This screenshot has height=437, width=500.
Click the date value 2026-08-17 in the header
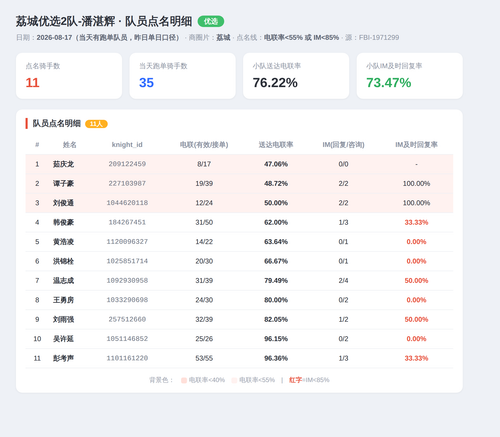[54, 38]
